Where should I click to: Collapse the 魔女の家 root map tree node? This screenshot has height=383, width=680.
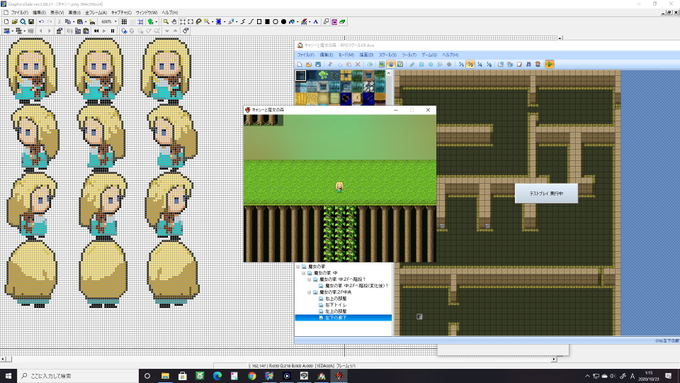pyautogui.click(x=298, y=267)
